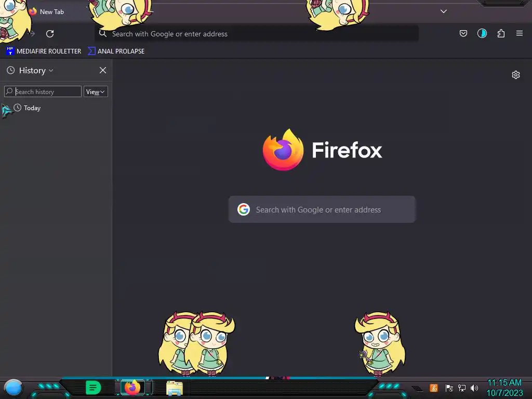
Task: Open the Action Center flag icon
Action: pyautogui.click(x=449, y=388)
